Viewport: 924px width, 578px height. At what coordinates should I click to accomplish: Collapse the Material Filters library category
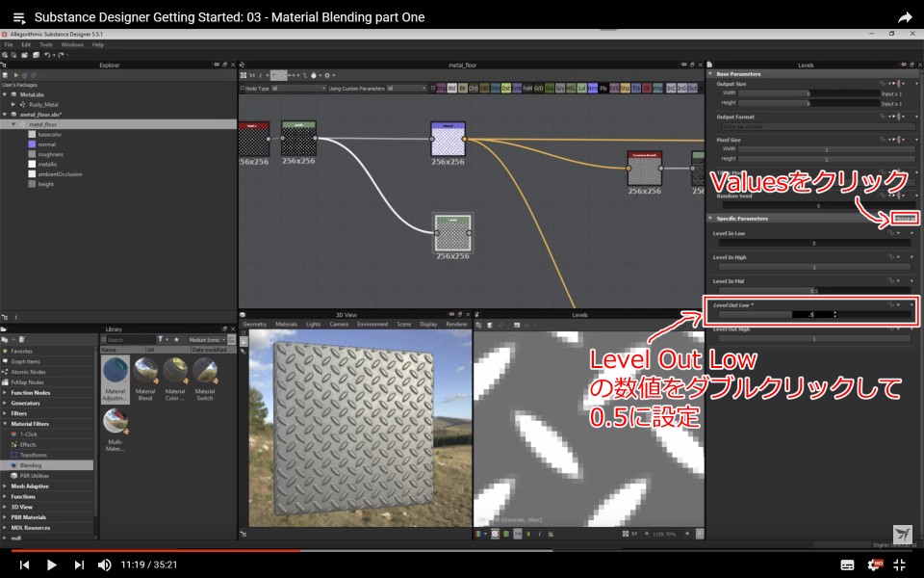[5, 424]
